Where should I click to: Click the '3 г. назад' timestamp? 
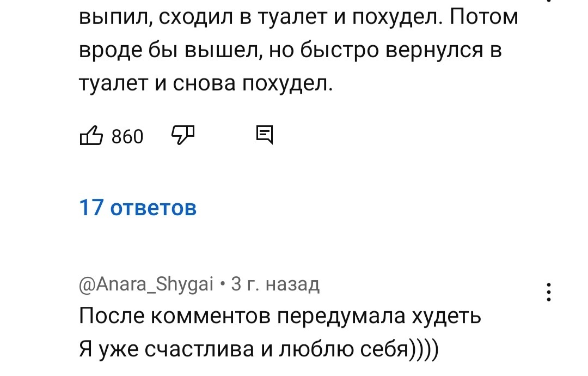(x=275, y=284)
